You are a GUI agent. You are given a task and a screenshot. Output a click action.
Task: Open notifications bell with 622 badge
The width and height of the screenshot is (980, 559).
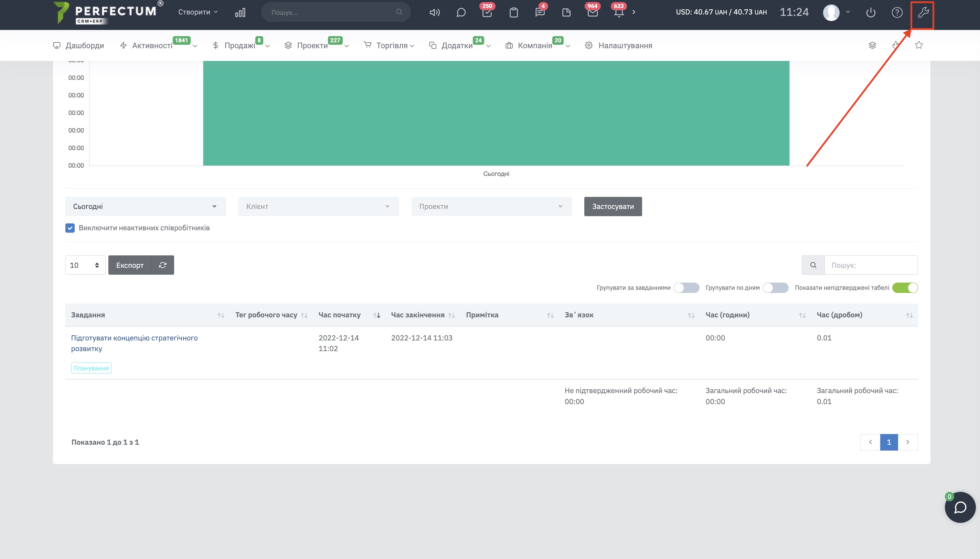(x=619, y=13)
